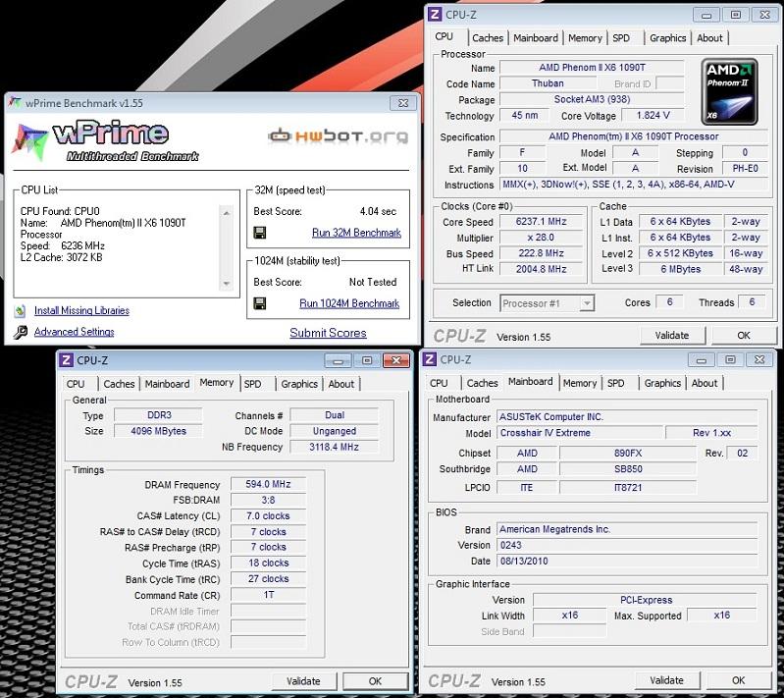Click Validate in the Memory window
This screenshot has height=698, width=784.
(303, 681)
